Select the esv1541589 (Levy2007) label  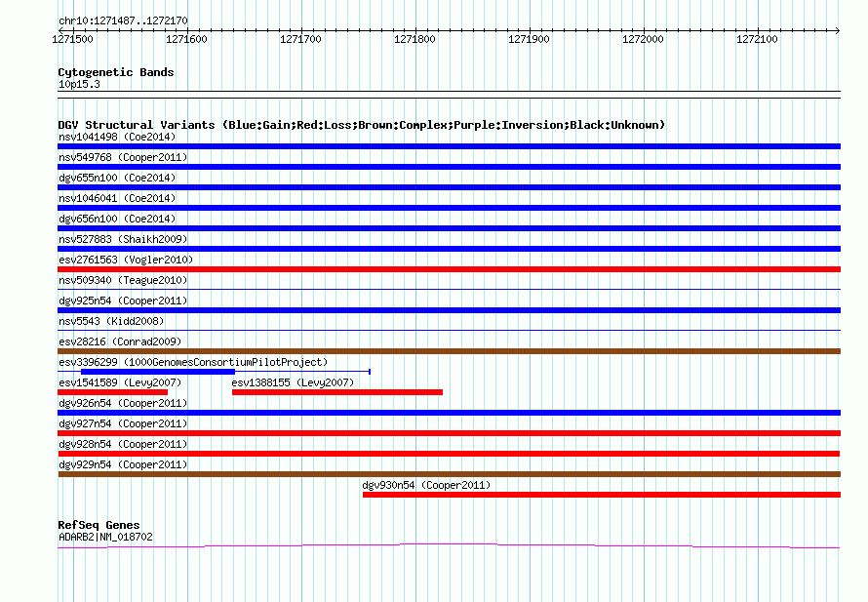coord(120,382)
